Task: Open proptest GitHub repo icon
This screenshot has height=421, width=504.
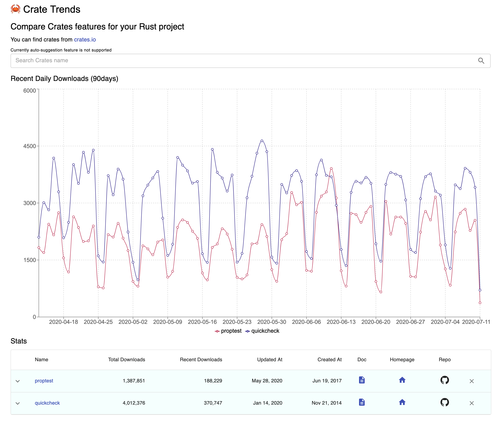Action: (444, 380)
